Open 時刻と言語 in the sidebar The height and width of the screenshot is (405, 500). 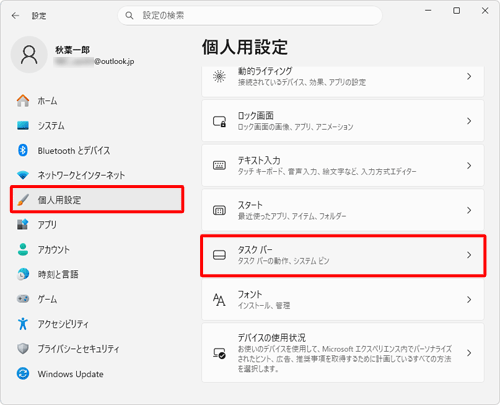pos(97,274)
